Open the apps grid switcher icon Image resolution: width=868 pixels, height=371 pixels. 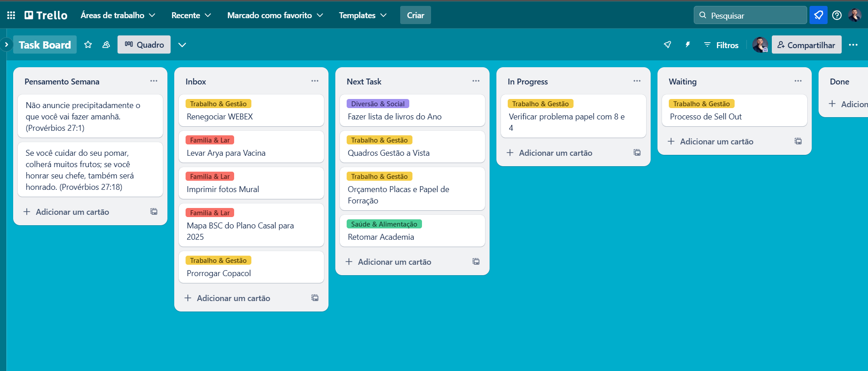click(x=11, y=15)
